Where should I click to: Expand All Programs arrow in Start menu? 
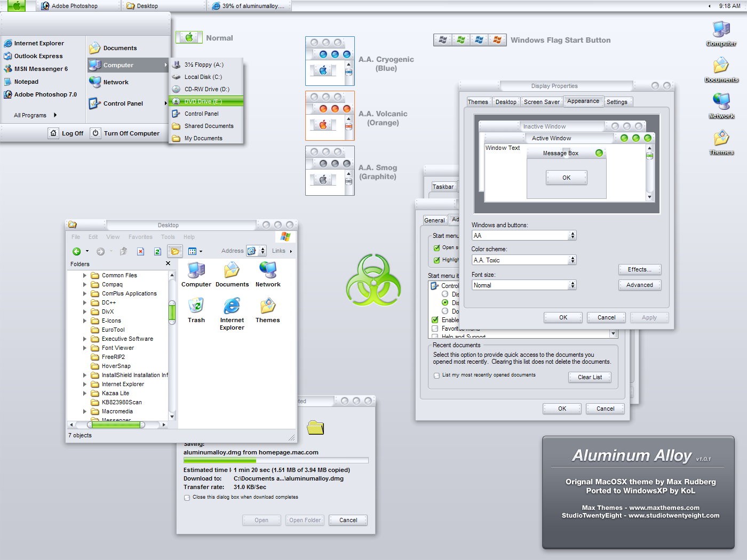click(x=55, y=115)
